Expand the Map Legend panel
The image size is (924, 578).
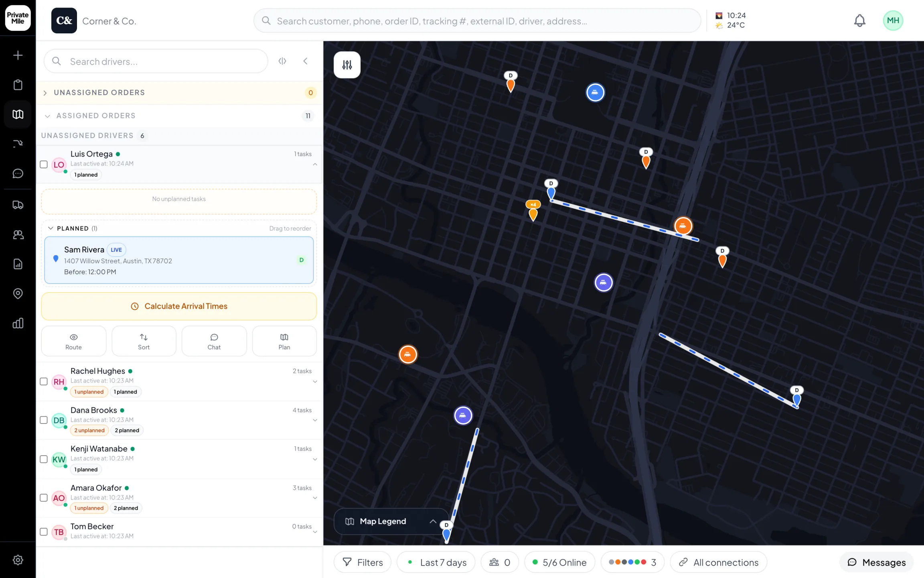391,521
